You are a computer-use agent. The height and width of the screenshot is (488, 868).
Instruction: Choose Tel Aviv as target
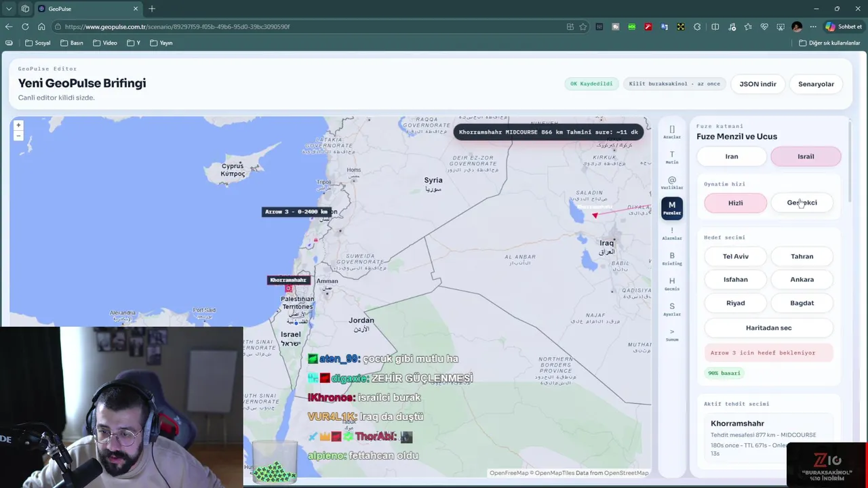735,256
